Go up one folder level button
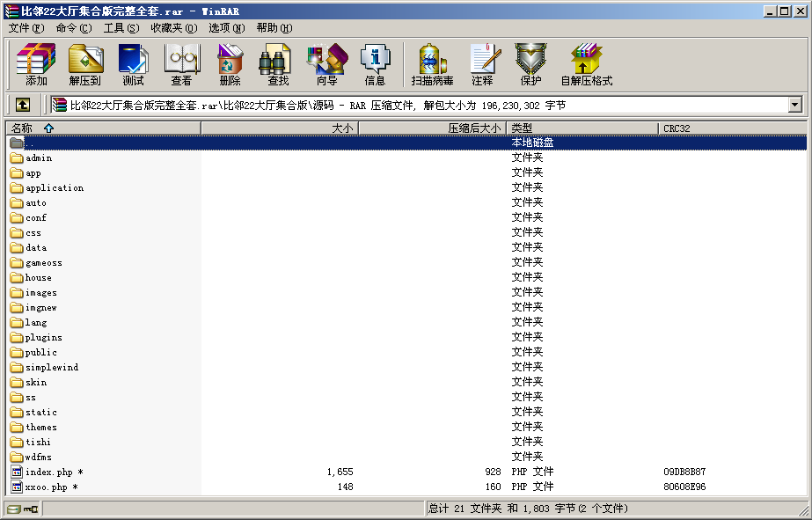 (23, 105)
